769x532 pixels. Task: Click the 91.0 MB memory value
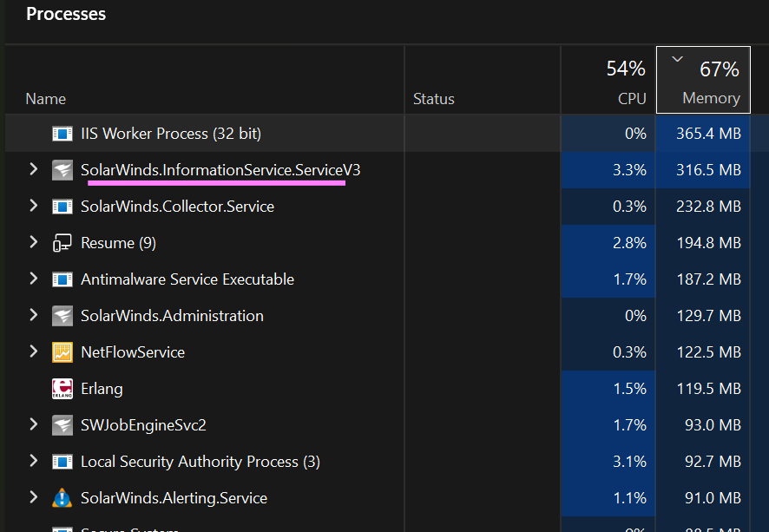(x=713, y=498)
